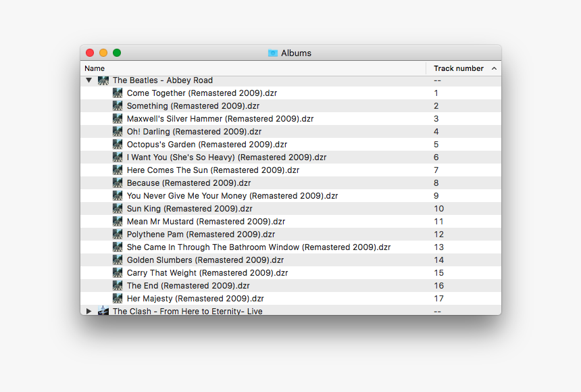Click the icon beside Here Comes The Sun
The image size is (581, 392).
[x=117, y=170]
